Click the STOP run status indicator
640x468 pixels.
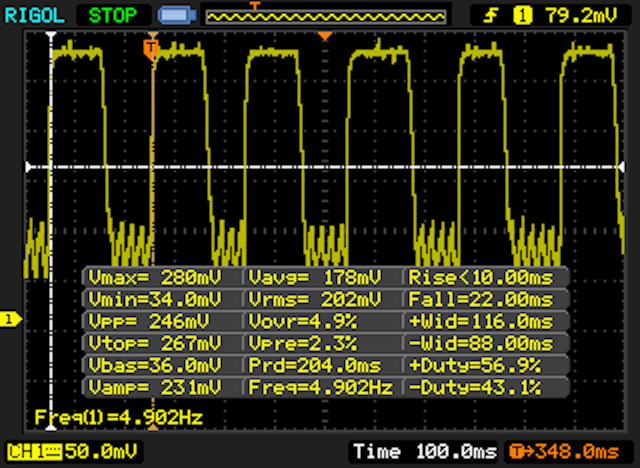113,16
